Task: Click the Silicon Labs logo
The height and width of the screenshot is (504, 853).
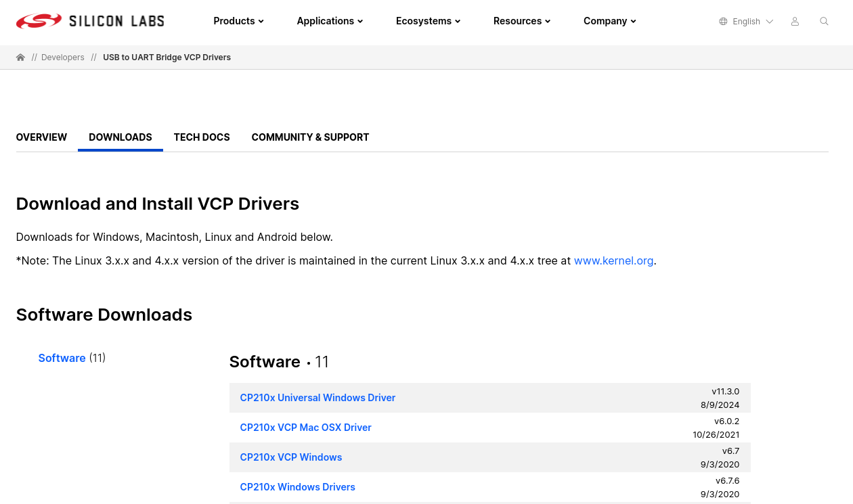Action: tap(90, 21)
